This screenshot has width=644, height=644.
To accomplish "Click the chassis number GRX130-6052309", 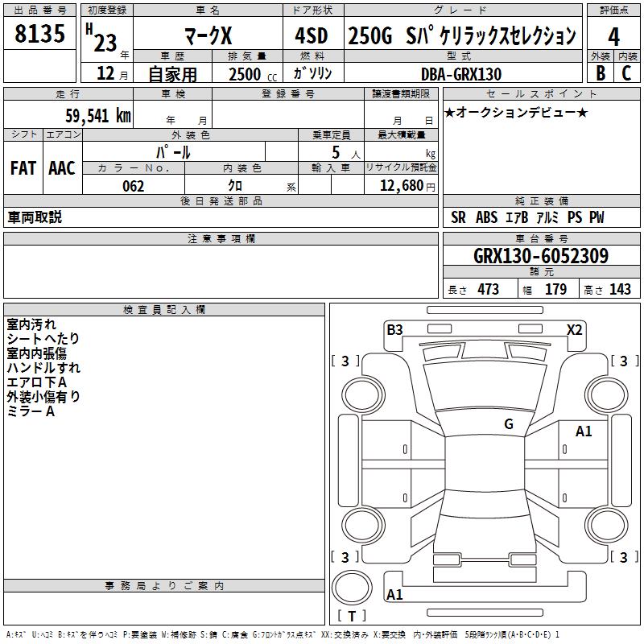I will 541,256.
